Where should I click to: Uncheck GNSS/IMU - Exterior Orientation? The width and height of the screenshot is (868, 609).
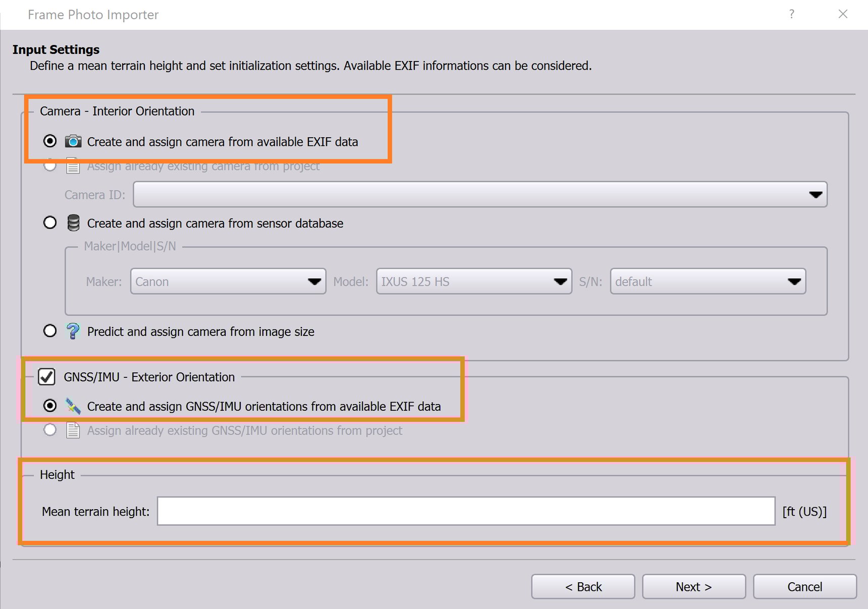[46, 377]
